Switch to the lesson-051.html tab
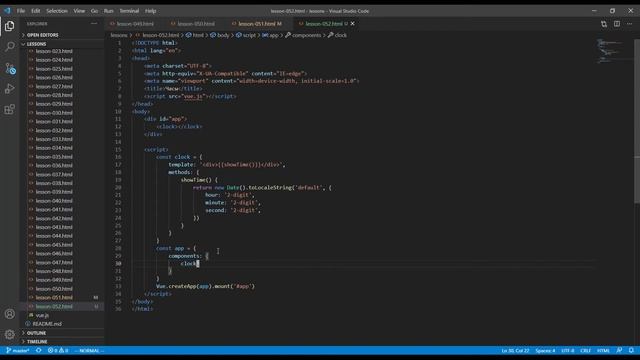The height and width of the screenshot is (360, 640). tap(260, 24)
